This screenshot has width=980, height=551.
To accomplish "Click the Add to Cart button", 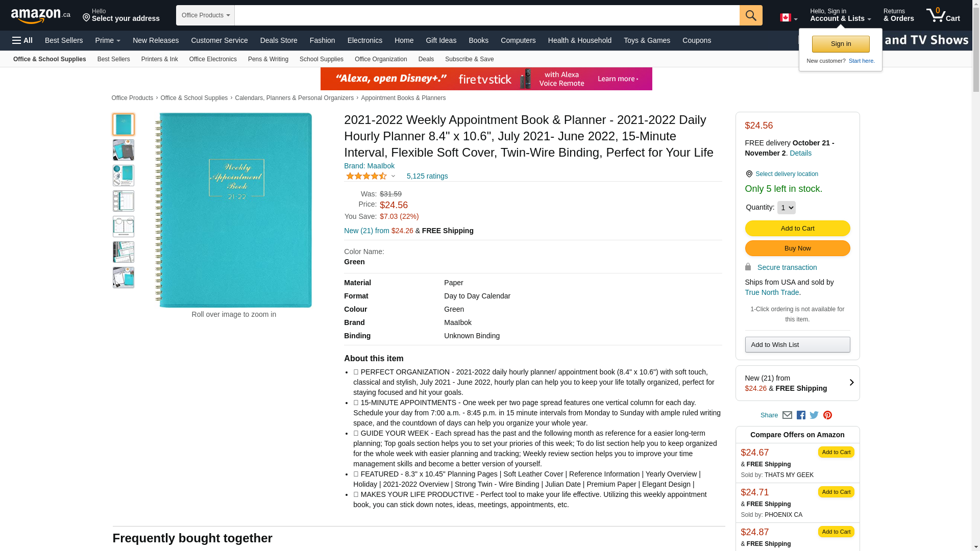I will [x=797, y=229].
